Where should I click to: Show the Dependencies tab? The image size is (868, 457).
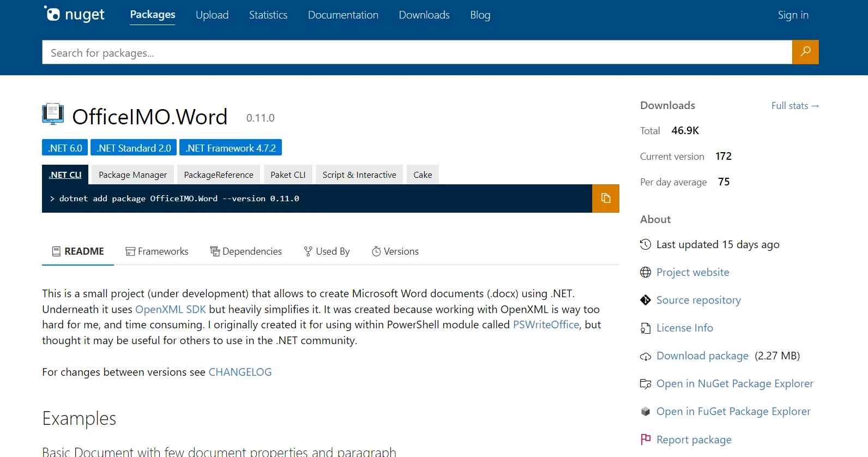pos(246,251)
